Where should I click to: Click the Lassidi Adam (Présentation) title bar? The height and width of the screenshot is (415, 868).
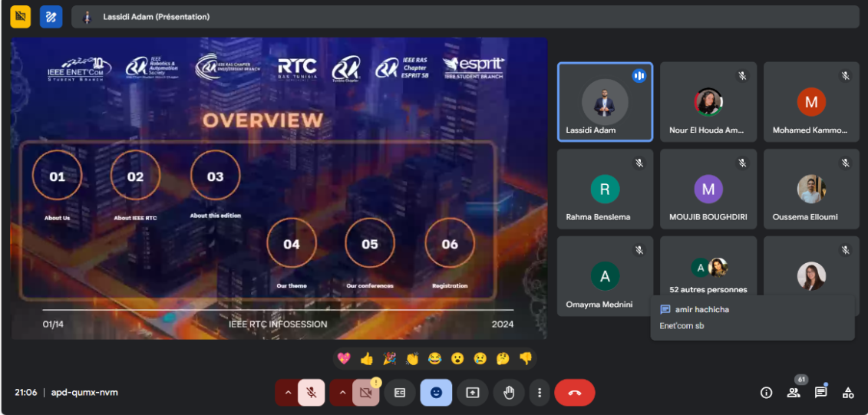(465, 17)
